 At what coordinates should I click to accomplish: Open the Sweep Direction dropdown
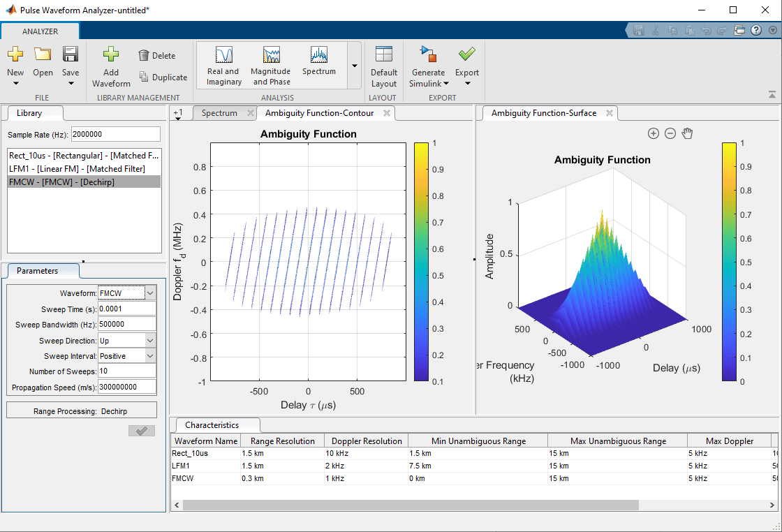150,340
